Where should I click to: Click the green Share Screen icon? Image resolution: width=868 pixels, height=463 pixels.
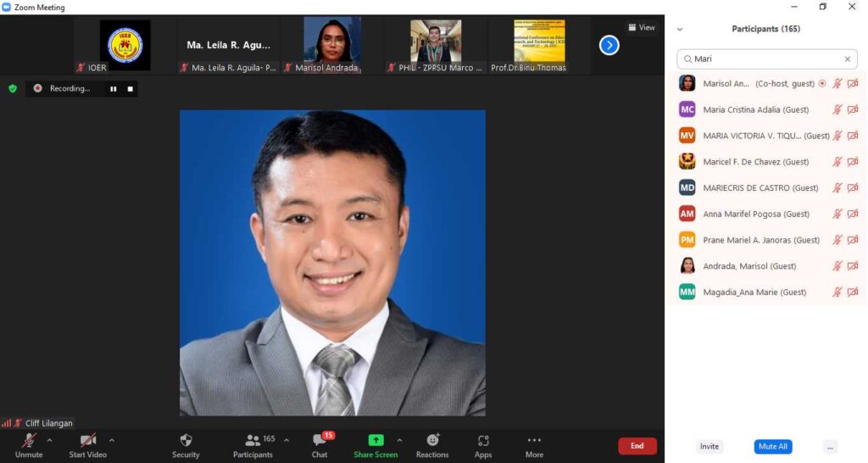pos(376,440)
